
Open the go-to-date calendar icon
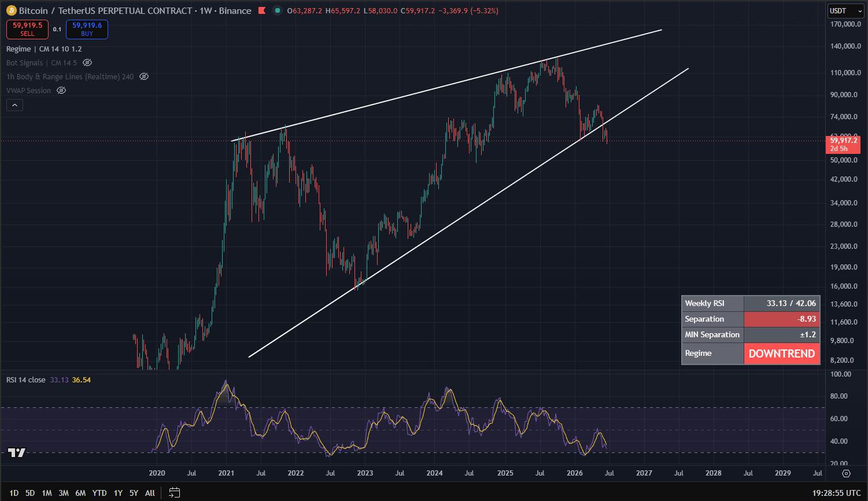[x=174, y=493]
